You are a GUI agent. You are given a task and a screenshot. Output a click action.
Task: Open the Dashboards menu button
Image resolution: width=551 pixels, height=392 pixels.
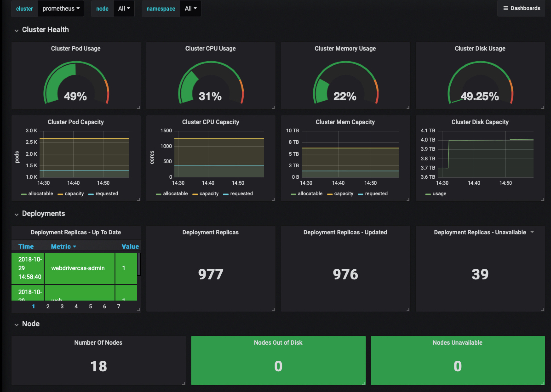tap(521, 8)
